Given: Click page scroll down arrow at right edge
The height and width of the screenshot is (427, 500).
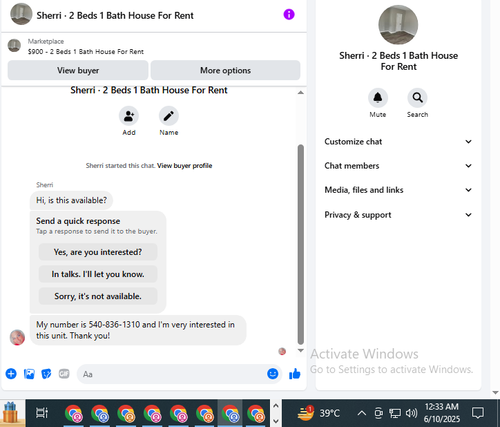Looking at the screenshot, I should (495, 393).
